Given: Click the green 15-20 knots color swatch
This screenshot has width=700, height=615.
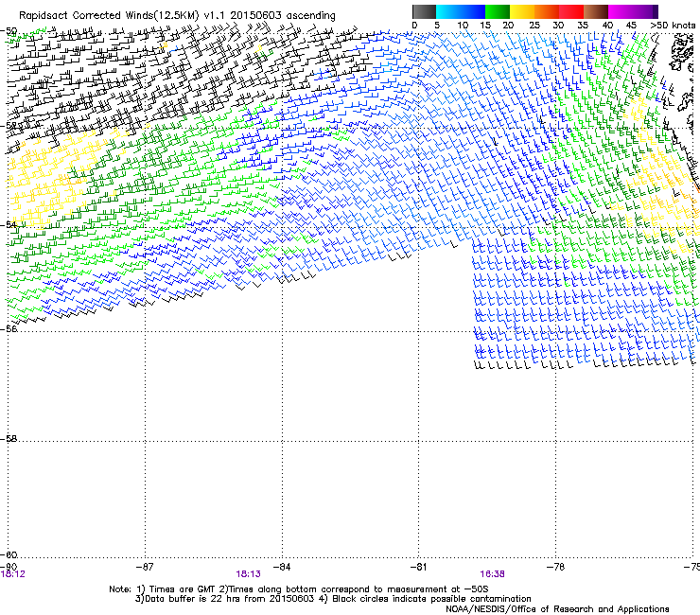Looking at the screenshot, I should tap(498, 11).
